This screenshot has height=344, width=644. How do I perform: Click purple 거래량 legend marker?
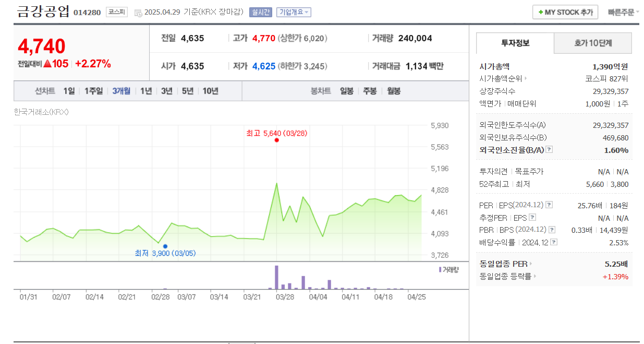(x=440, y=269)
